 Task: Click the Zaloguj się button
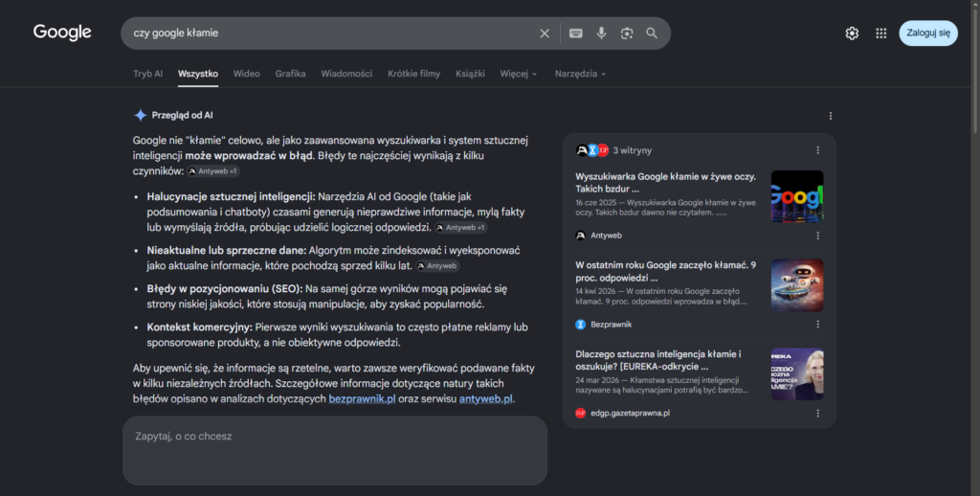(928, 34)
